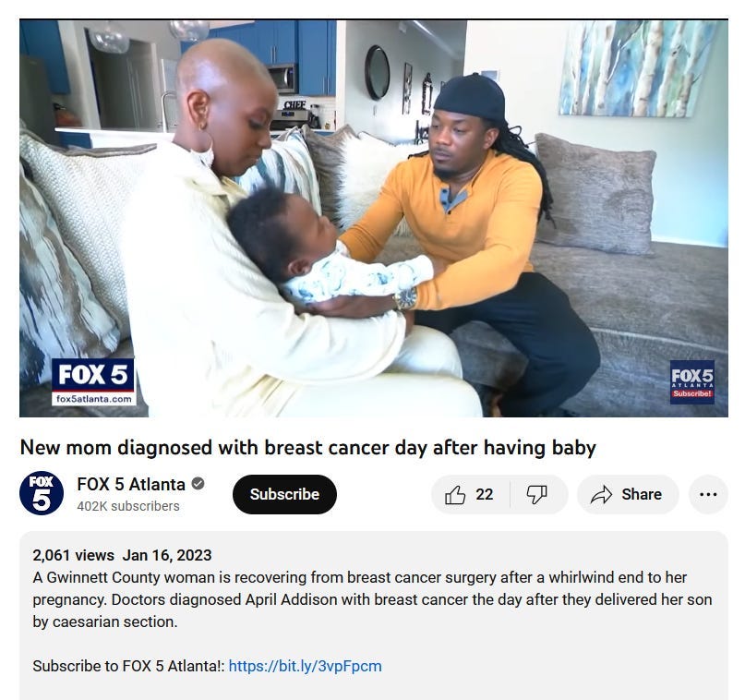Click the 2,061 views text

[x=73, y=555]
